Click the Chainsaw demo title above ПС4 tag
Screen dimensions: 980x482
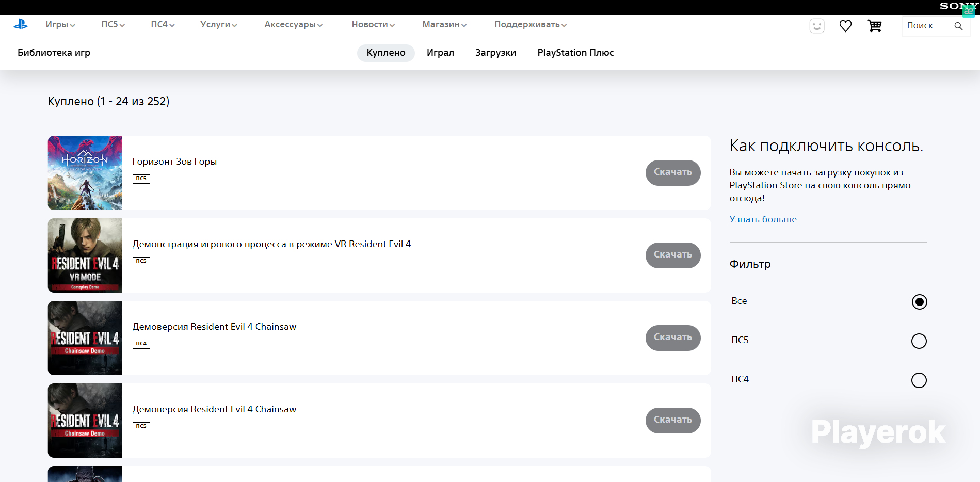214,327
